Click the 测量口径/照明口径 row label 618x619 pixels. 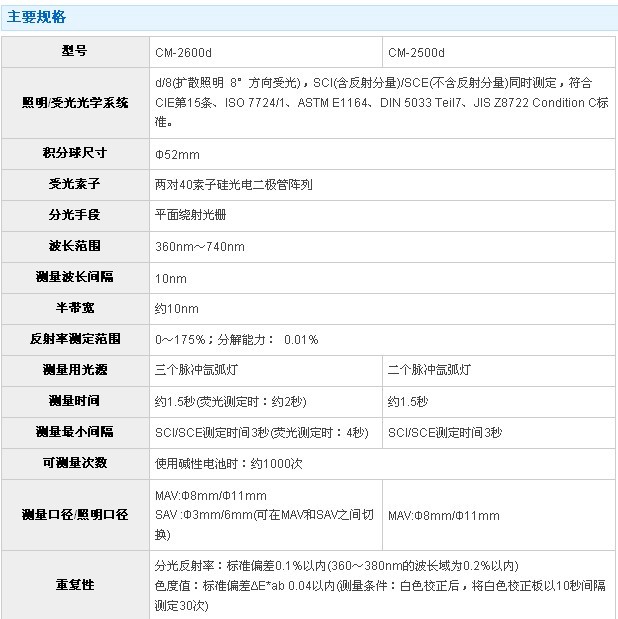75,514
